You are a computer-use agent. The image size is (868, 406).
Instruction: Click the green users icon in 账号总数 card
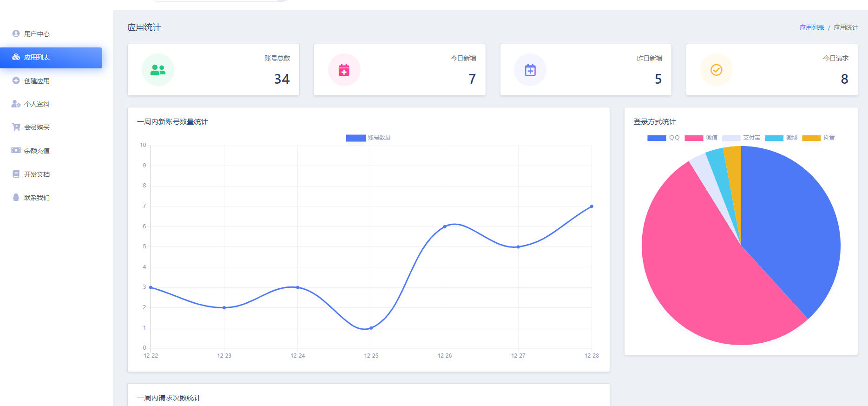pos(158,70)
